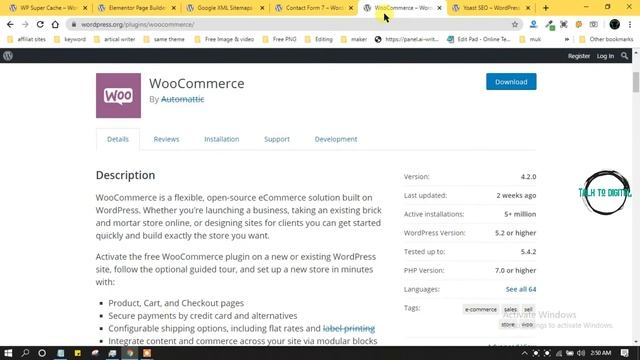
Task: Click the sales tag
Action: (510, 309)
